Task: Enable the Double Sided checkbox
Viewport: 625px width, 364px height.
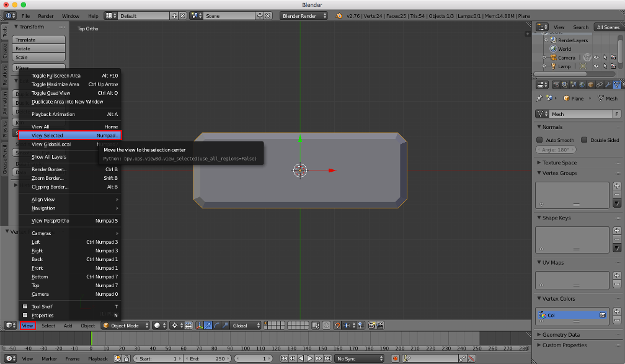Action: [584, 140]
